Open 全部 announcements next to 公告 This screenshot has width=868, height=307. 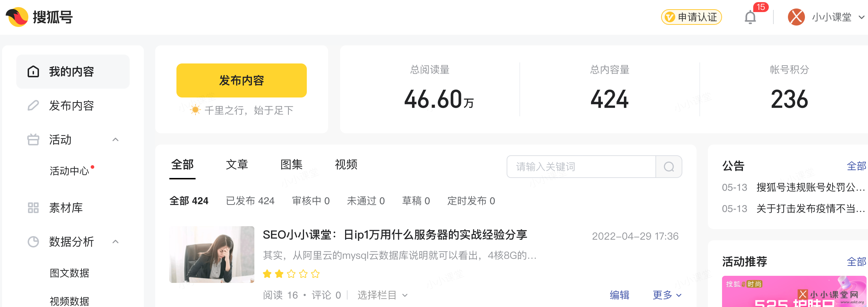point(857,166)
